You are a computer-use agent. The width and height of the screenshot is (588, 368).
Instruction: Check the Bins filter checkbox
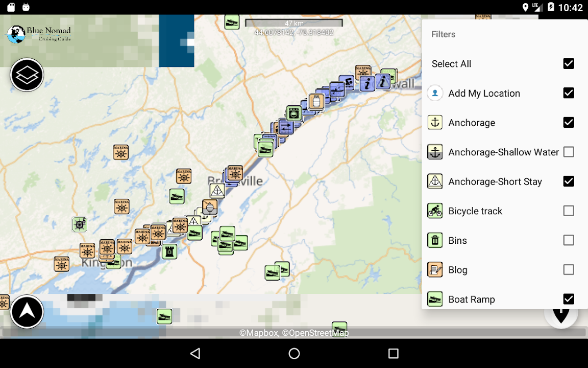coord(568,240)
